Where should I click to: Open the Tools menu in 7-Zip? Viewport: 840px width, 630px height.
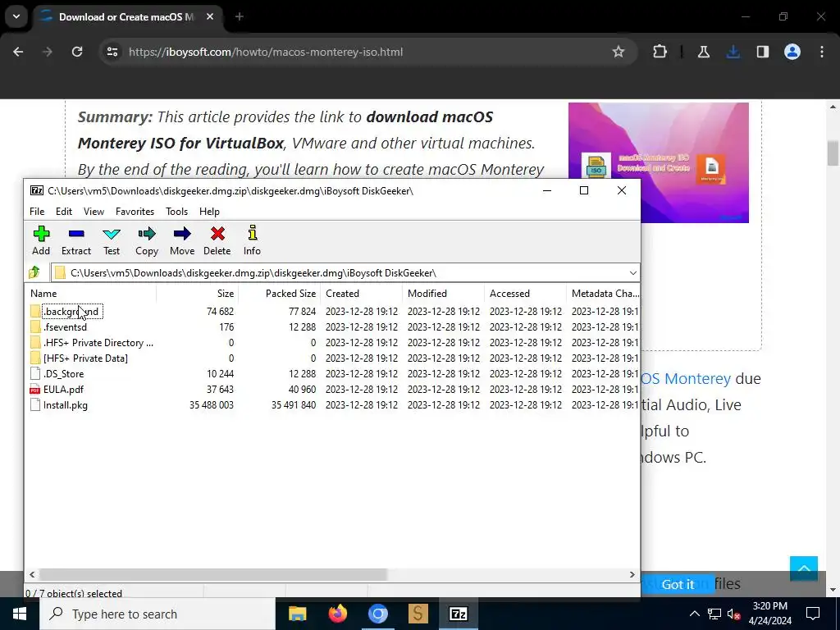pos(177,212)
